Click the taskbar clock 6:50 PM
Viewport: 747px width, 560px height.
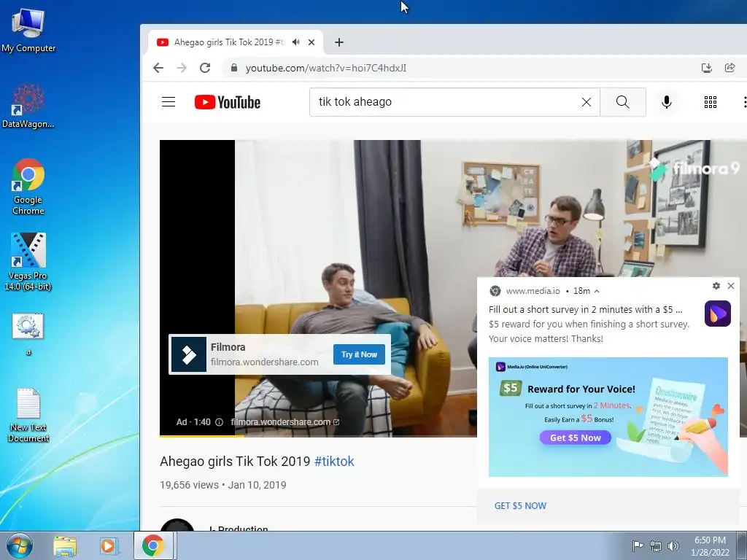tap(710, 545)
